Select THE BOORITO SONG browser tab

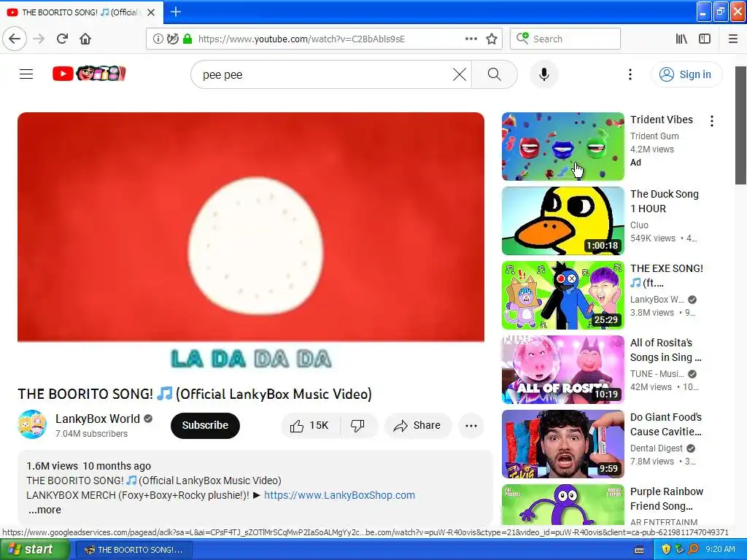[81, 12]
